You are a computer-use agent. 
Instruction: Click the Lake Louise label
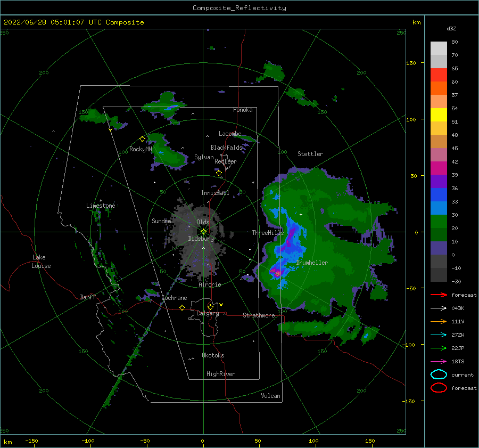pyautogui.click(x=41, y=262)
